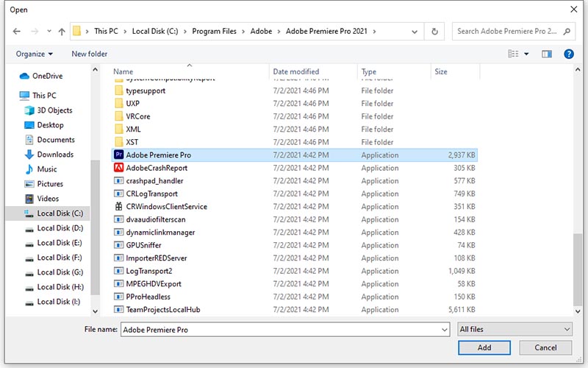Click the File name input box
The height and width of the screenshot is (368, 588).
285,330
